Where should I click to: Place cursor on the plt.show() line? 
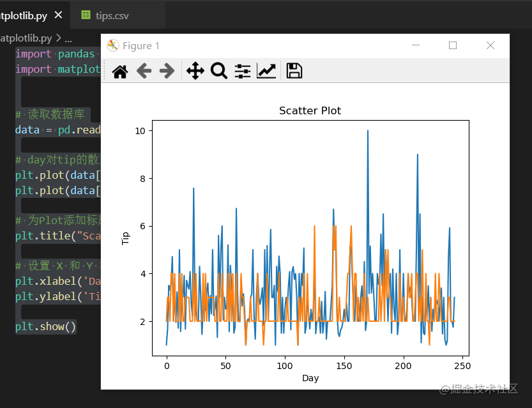[45, 327]
